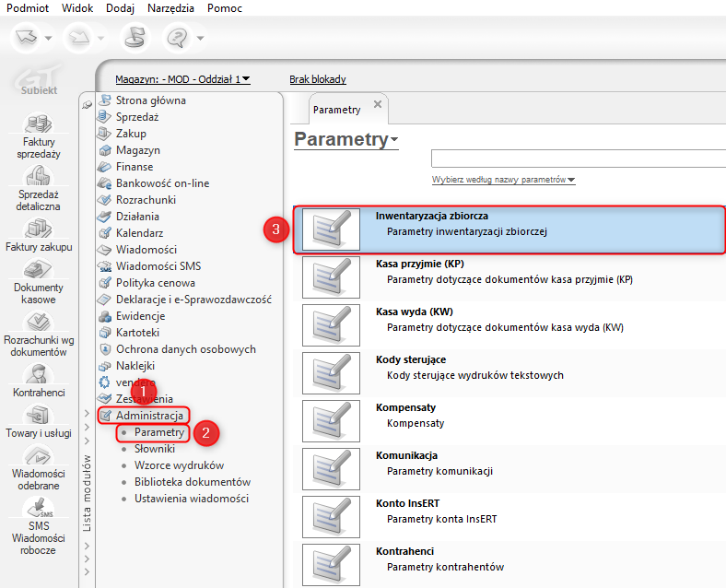Select Polityka cenowa module
The height and width of the screenshot is (588, 726).
pos(155,283)
